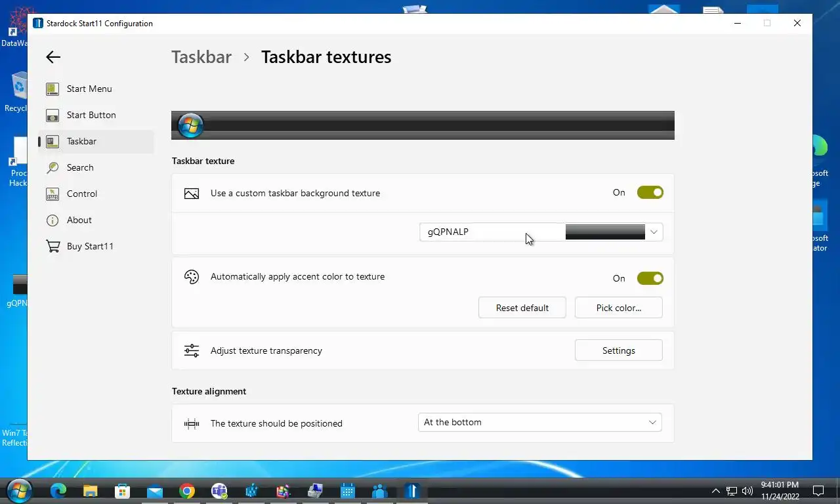Minimize the Start11 Configuration window
This screenshot has height=504, width=840.
coord(738,23)
